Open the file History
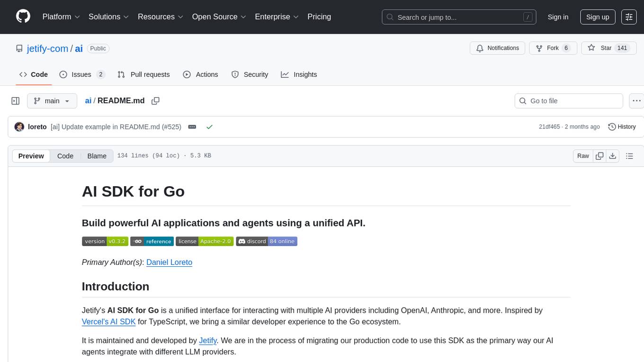The height and width of the screenshot is (362, 644). pos(621,127)
